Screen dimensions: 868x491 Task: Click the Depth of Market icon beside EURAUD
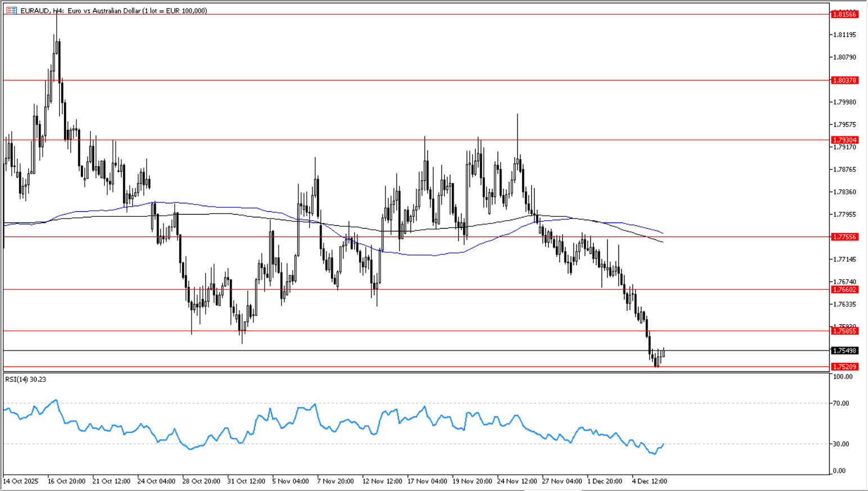tap(11, 11)
